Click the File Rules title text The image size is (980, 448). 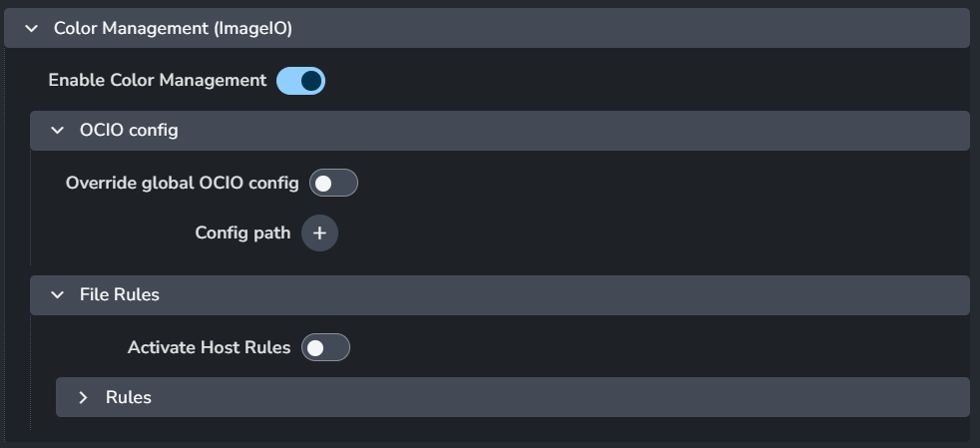point(120,295)
